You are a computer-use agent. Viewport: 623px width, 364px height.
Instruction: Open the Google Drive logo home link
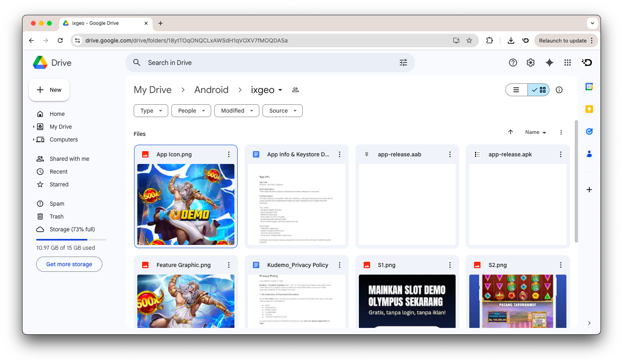(x=52, y=63)
